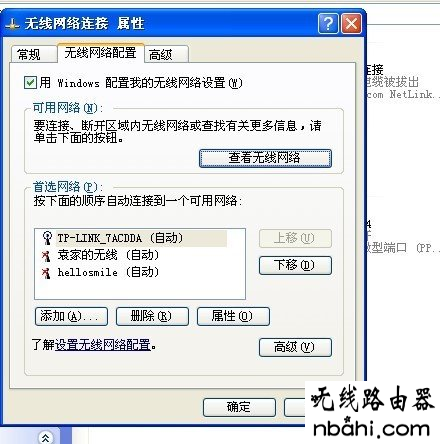Click the 添加(A)... button

click(x=71, y=316)
